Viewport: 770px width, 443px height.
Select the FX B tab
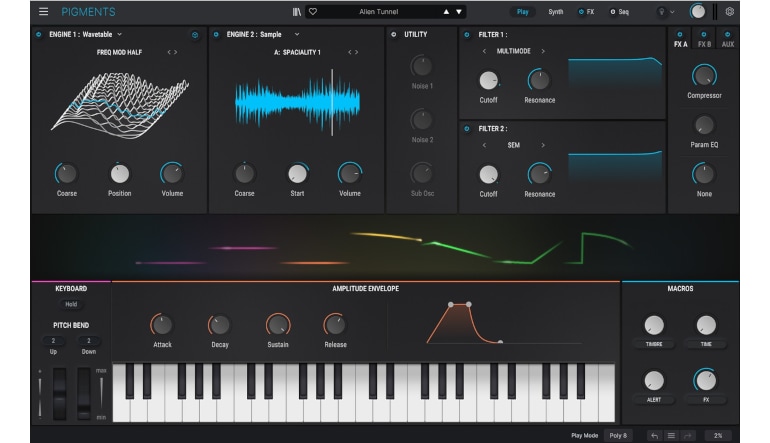pos(704,44)
